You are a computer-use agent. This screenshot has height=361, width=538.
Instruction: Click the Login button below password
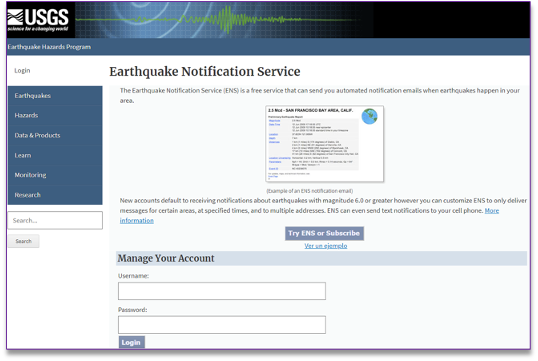click(131, 342)
